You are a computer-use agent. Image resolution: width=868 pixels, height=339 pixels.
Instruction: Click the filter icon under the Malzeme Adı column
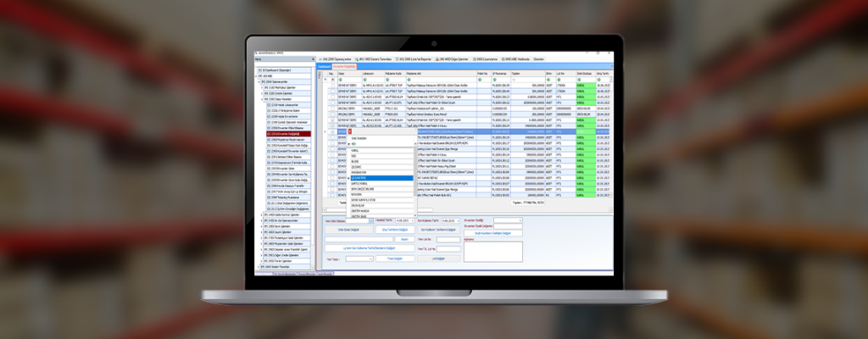409,80
